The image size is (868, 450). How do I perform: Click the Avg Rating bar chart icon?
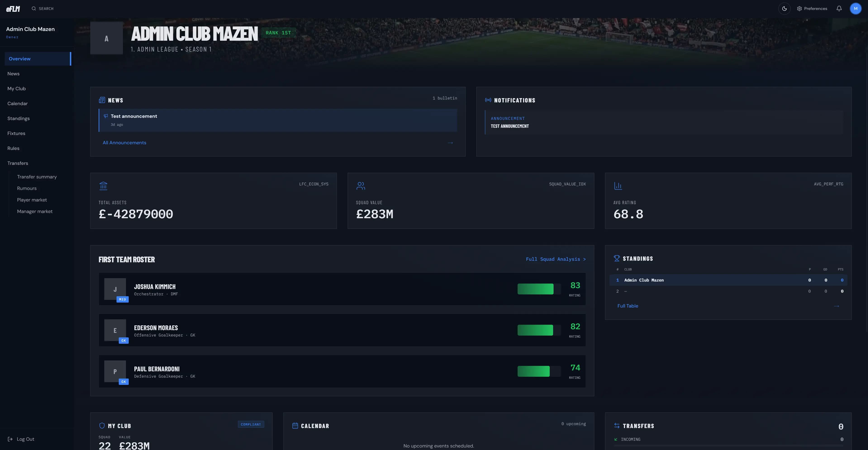pyautogui.click(x=618, y=186)
